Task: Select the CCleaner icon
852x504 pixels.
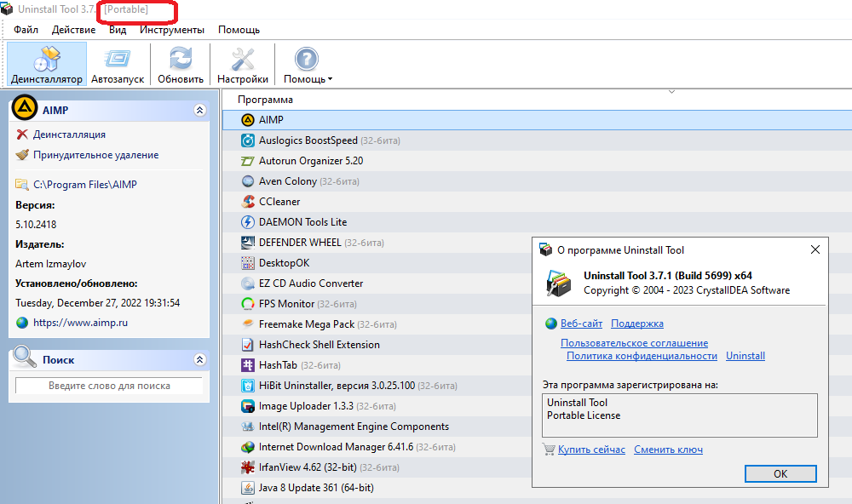Action: [248, 202]
